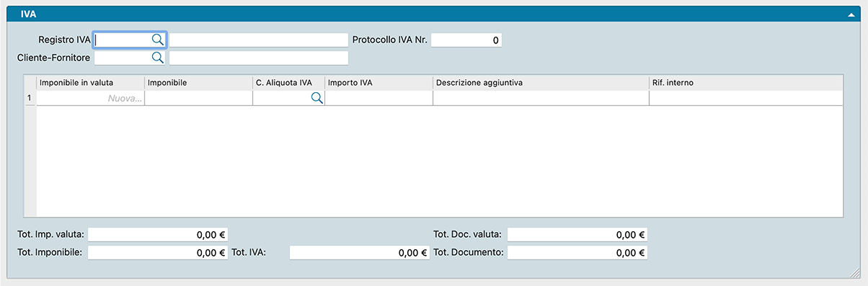Click the resize grip at panel corner
868x286 pixels.
854,272
